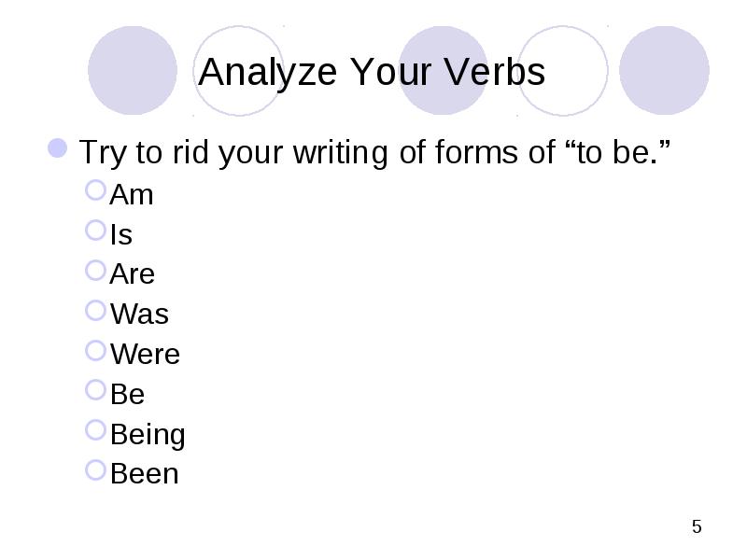Click the bullet icon beside Being
This screenshot has height=560, width=747.
(x=95, y=430)
